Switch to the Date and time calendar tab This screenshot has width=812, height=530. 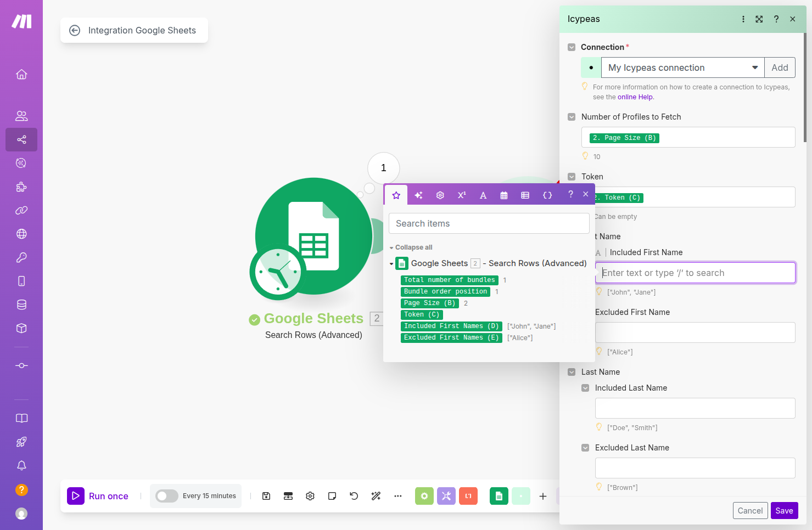504,195
